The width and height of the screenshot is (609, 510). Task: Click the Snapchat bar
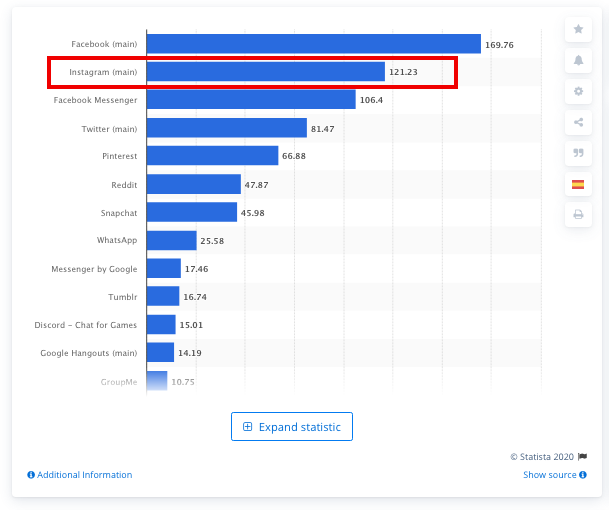192,212
